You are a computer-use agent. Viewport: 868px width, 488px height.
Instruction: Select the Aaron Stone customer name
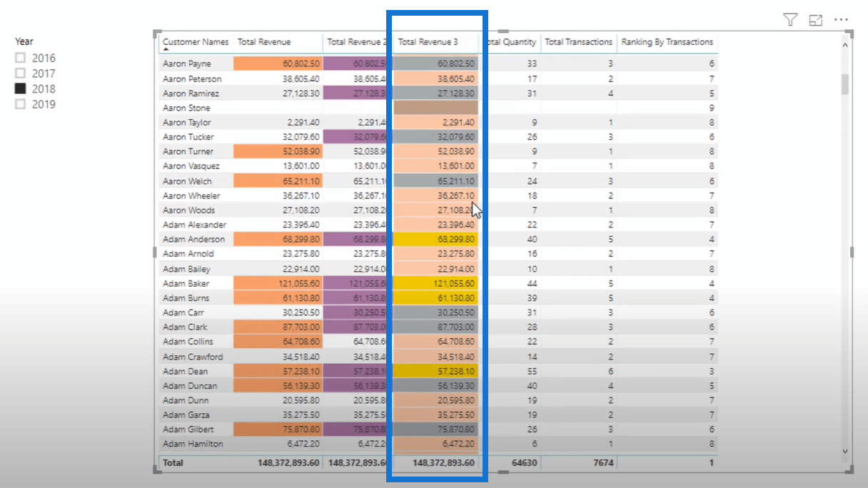pyautogui.click(x=186, y=108)
